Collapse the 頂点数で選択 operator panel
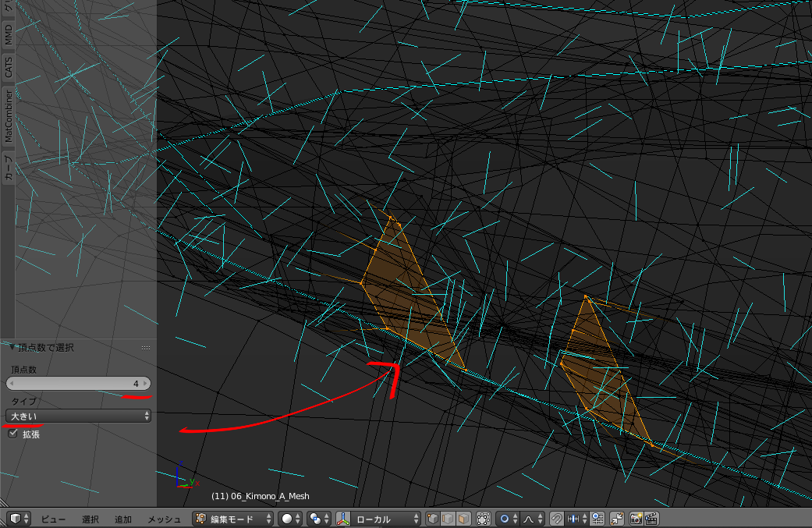 [x=12, y=348]
